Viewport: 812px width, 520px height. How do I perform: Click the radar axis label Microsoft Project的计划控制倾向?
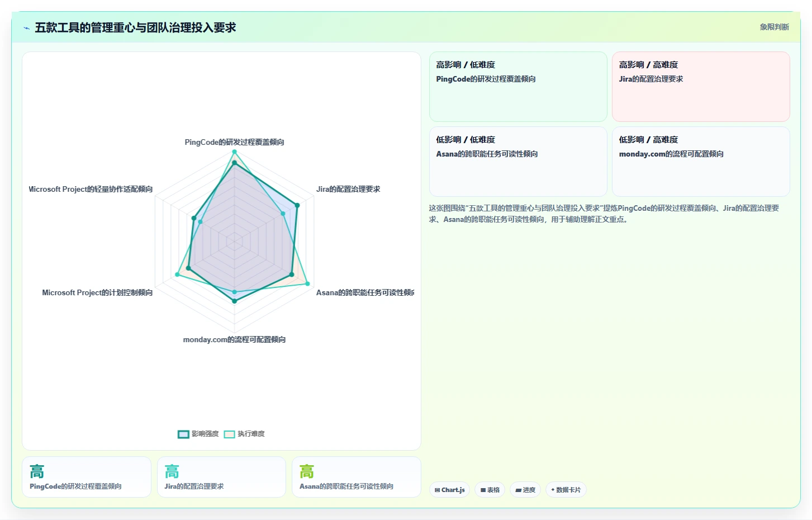(97, 292)
